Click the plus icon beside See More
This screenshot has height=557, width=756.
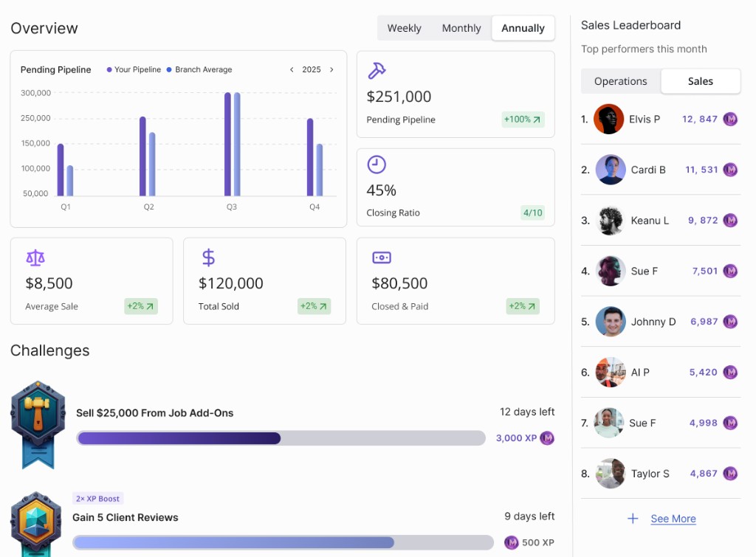point(633,519)
